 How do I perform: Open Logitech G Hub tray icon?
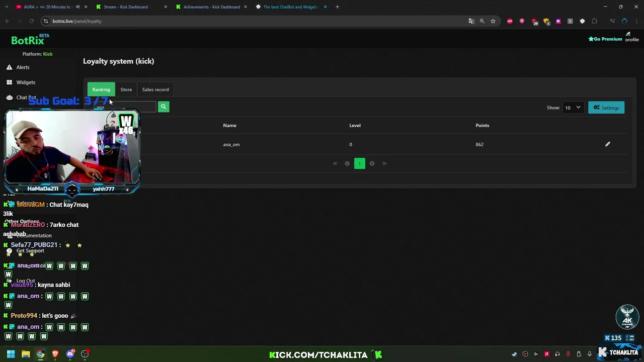coord(536,354)
